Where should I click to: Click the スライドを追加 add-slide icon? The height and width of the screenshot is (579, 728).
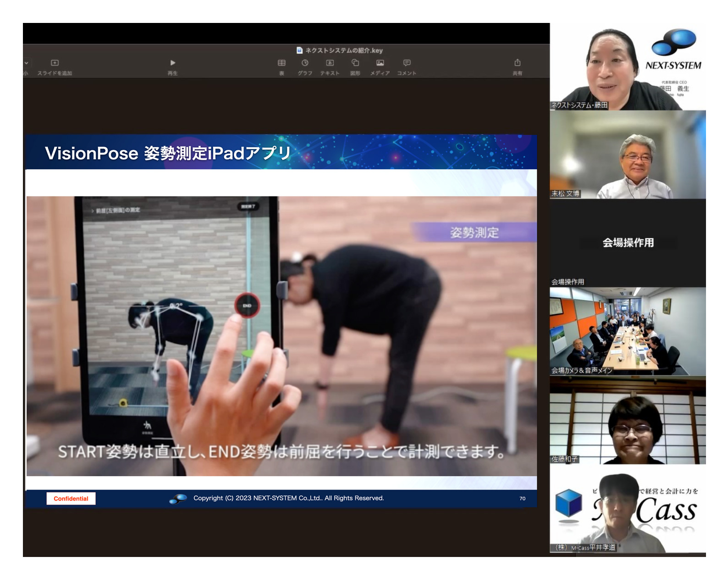55,63
